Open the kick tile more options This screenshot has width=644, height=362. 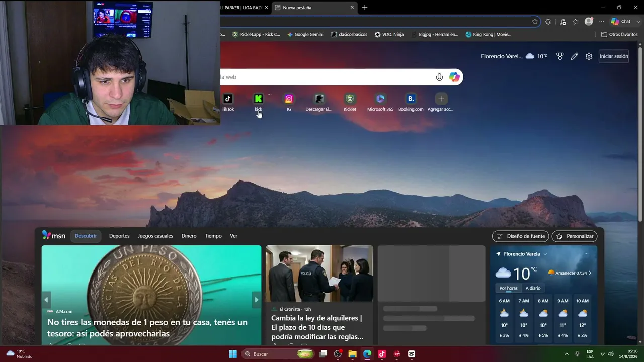click(x=270, y=94)
